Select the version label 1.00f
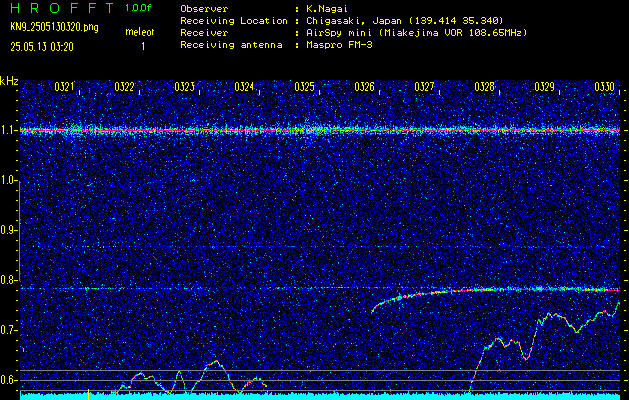This screenshot has height=400, width=629. [138, 8]
